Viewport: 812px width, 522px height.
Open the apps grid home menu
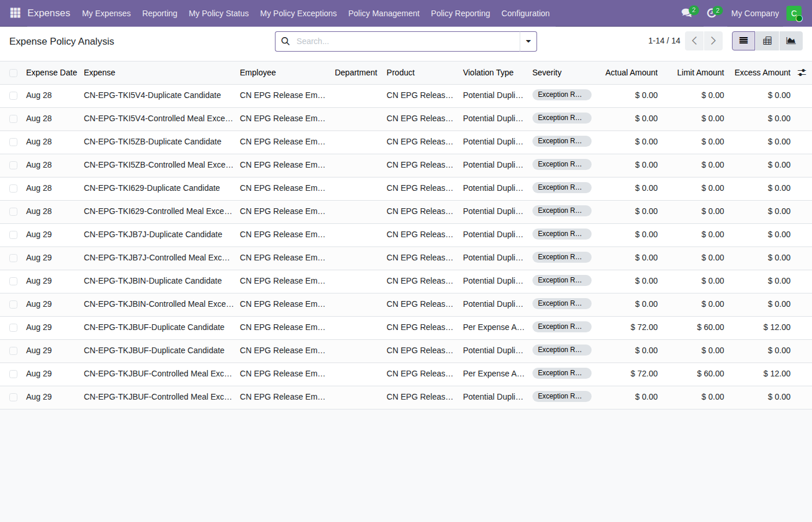tap(16, 13)
